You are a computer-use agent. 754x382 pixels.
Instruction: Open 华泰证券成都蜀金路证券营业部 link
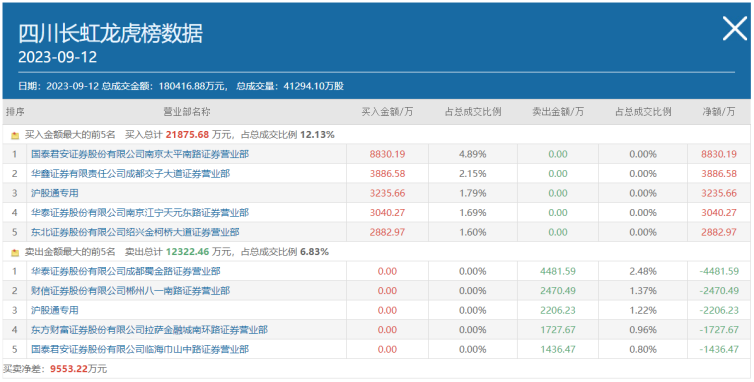pyautogui.click(x=126, y=271)
